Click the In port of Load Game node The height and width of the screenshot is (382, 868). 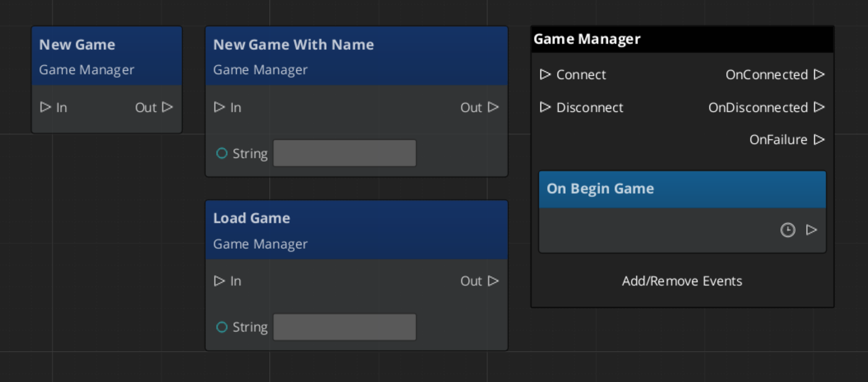(219, 281)
